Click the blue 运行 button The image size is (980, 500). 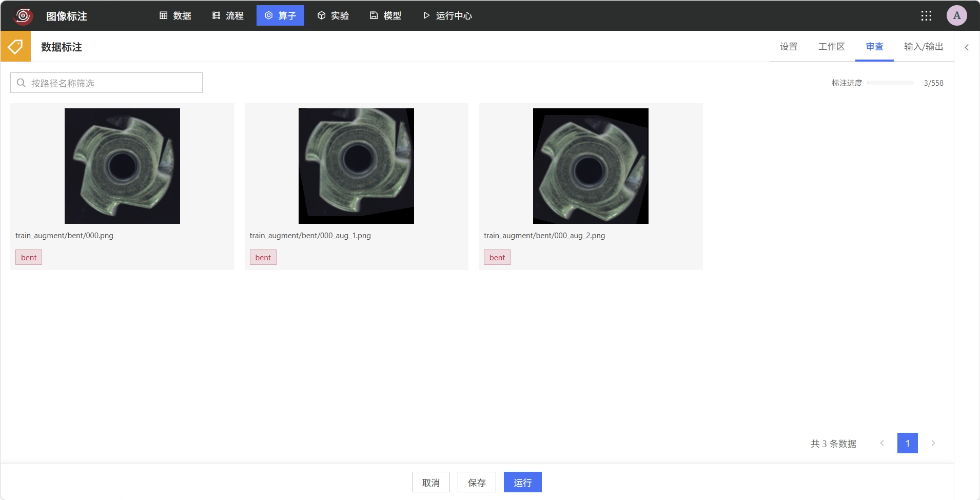pyautogui.click(x=523, y=482)
